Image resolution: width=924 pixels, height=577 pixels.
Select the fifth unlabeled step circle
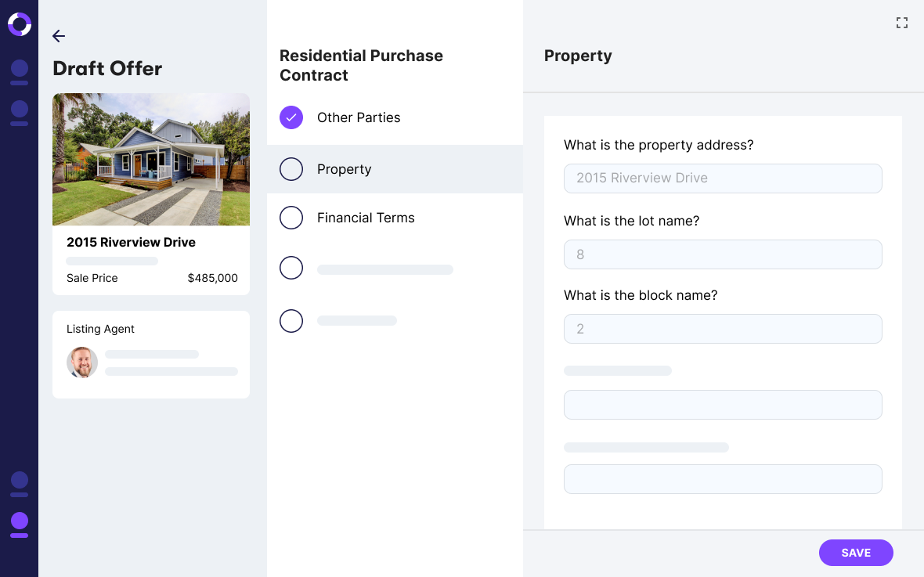(x=291, y=321)
